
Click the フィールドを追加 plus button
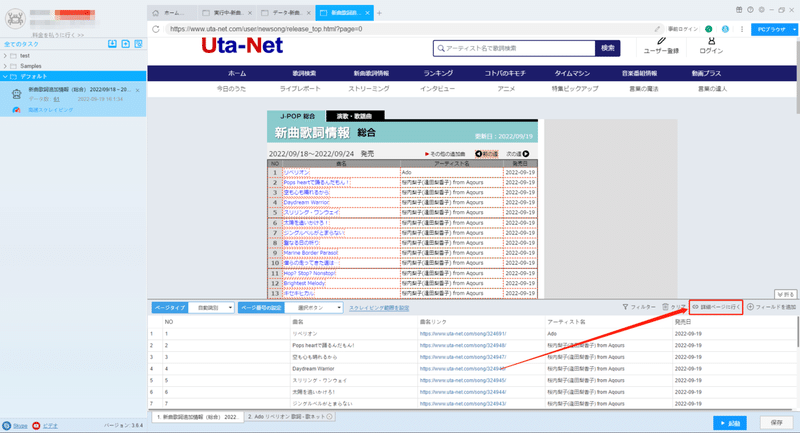pyautogui.click(x=771, y=307)
